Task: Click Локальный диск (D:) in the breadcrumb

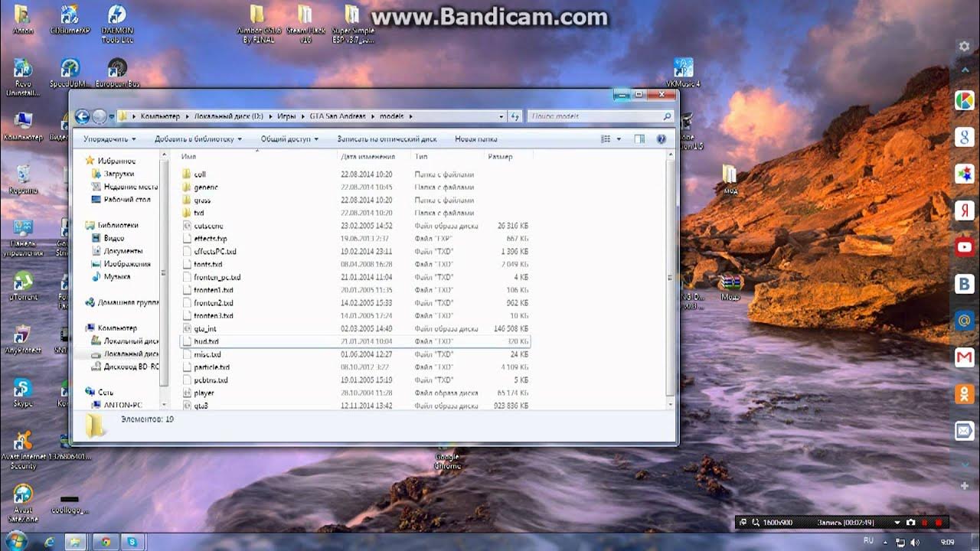Action: click(229, 116)
